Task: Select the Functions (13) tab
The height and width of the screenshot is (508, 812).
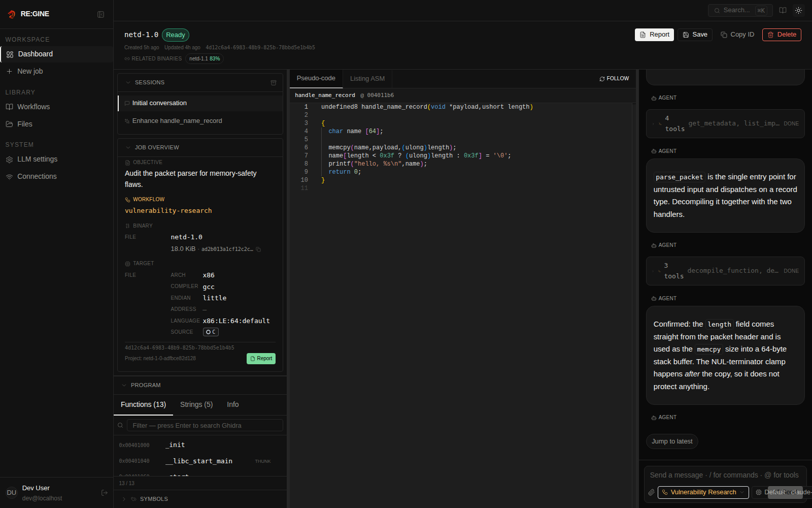Action: [143, 404]
